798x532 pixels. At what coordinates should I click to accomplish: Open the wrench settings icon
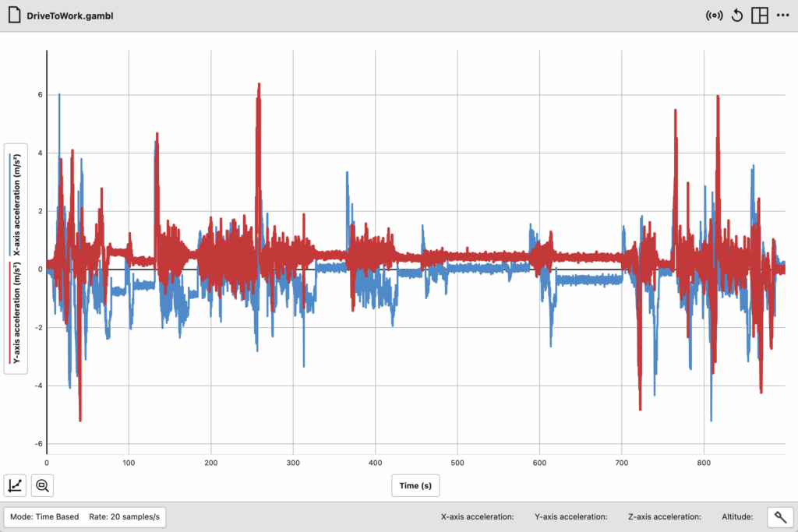780,517
